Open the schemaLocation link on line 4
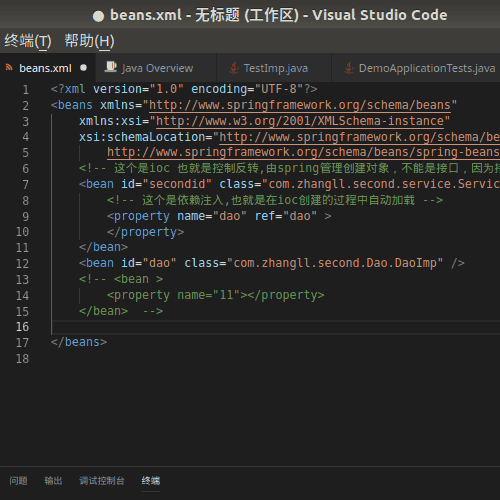The height and width of the screenshot is (500, 500). tap(359, 137)
